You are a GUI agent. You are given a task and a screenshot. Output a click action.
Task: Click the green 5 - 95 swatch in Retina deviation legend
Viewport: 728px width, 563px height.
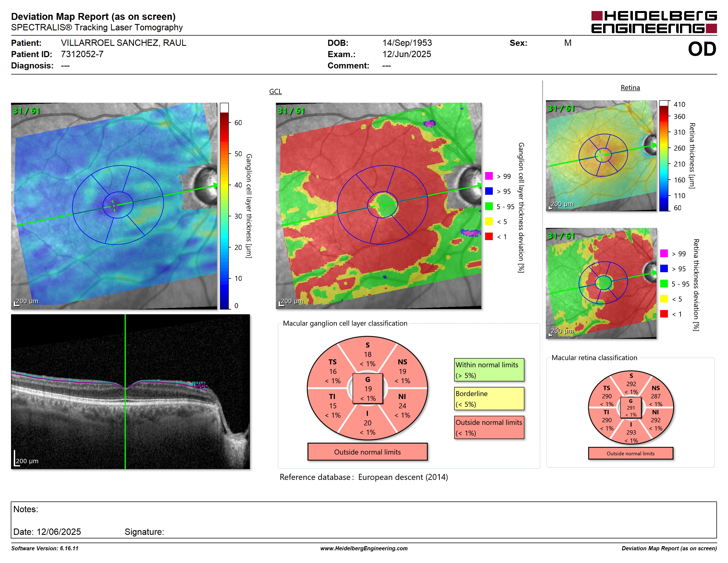coord(664,283)
